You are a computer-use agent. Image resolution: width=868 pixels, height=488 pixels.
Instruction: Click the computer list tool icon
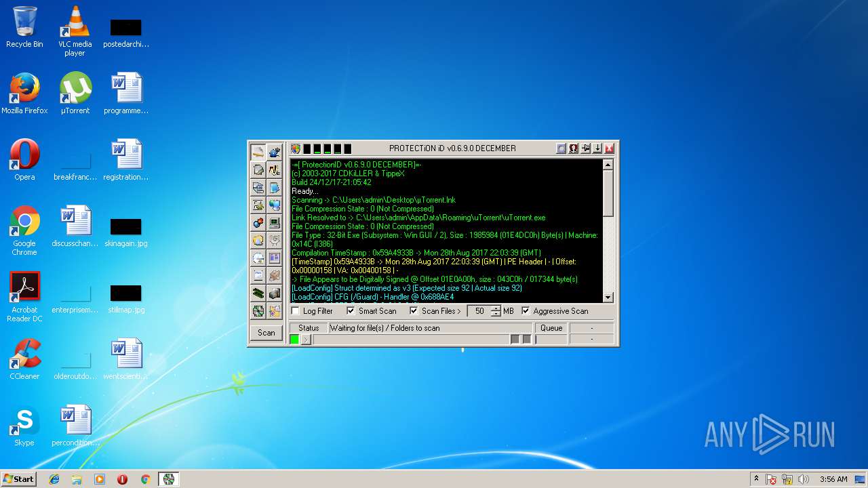pyautogui.click(x=258, y=188)
